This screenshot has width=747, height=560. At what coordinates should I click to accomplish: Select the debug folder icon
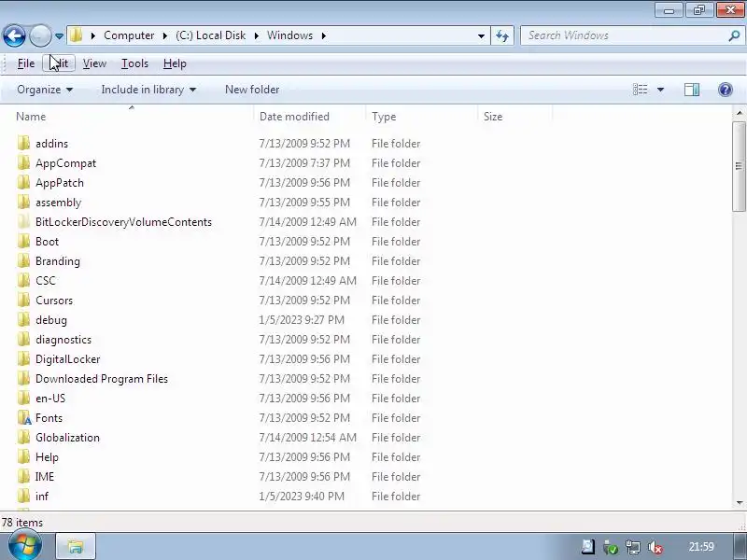(x=23, y=320)
